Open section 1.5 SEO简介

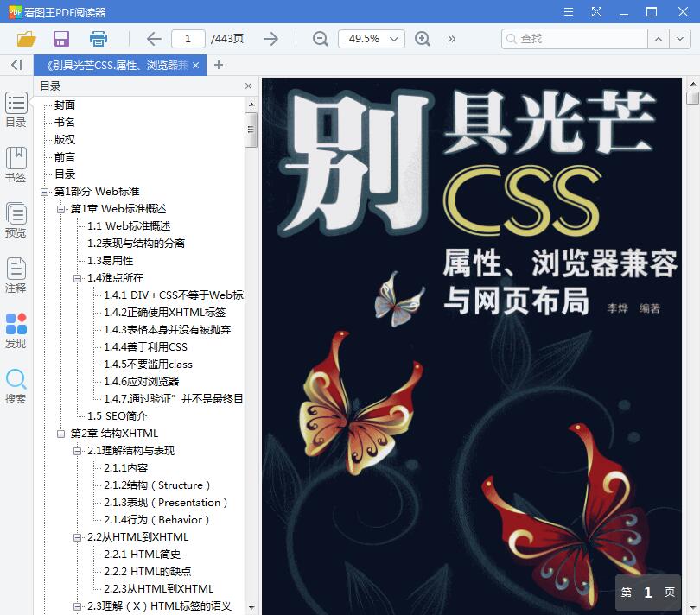click(x=117, y=416)
